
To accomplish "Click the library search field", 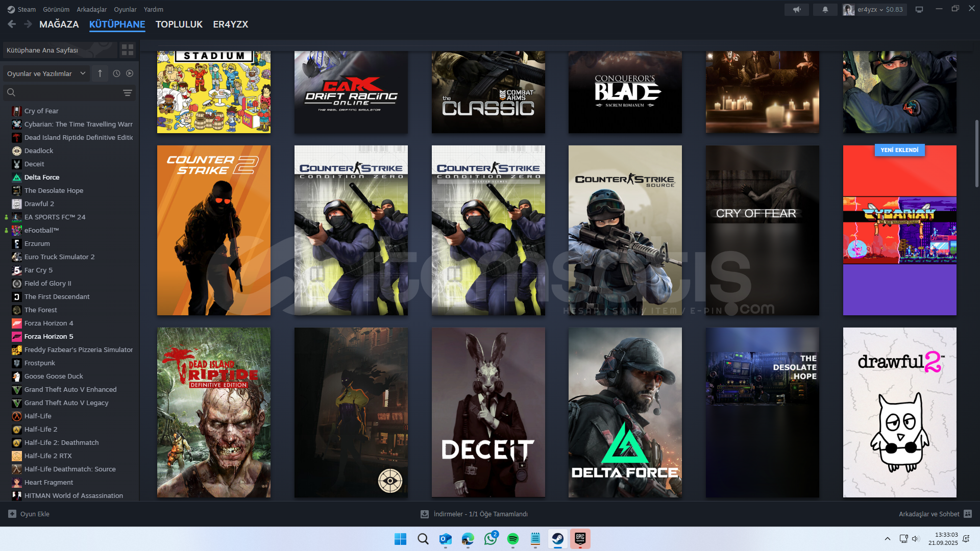I will tap(69, 92).
